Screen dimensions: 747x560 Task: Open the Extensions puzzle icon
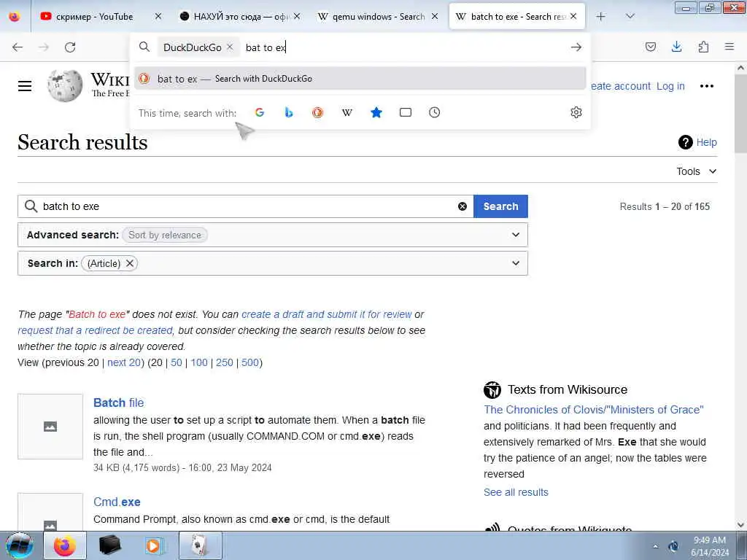click(703, 47)
